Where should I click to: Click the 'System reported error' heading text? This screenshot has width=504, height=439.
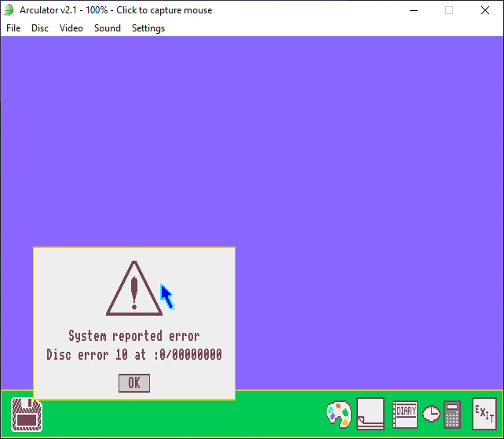click(x=134, y=336)
